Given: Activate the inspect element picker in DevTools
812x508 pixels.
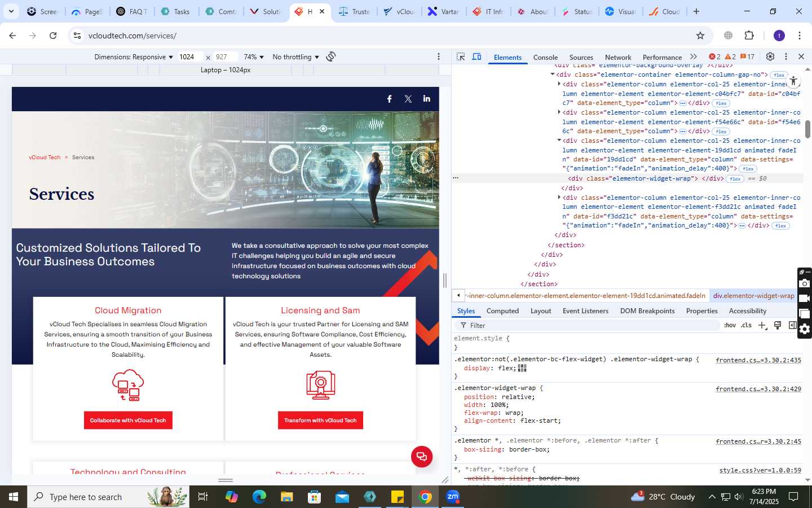Looking at the screenshot, I should [x=461, y=57].
